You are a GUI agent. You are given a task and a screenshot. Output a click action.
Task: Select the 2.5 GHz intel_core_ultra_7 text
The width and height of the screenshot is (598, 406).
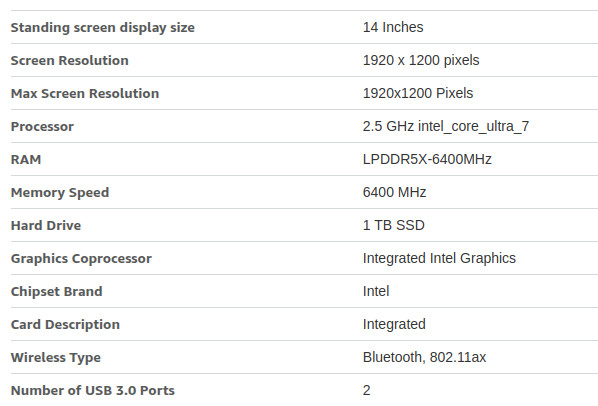pyautogui.click(x=446, y=126)
